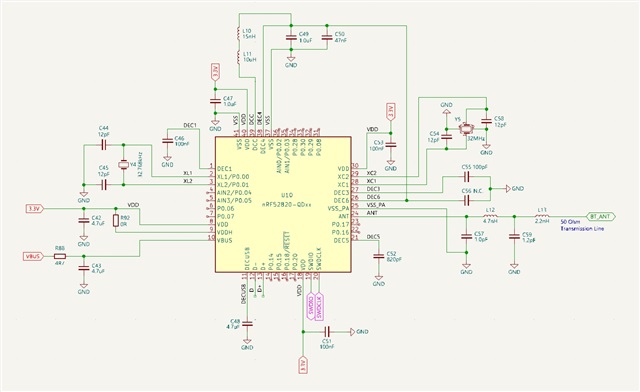Click the L10 15nH inductor symbol

[x=238, y=34]
